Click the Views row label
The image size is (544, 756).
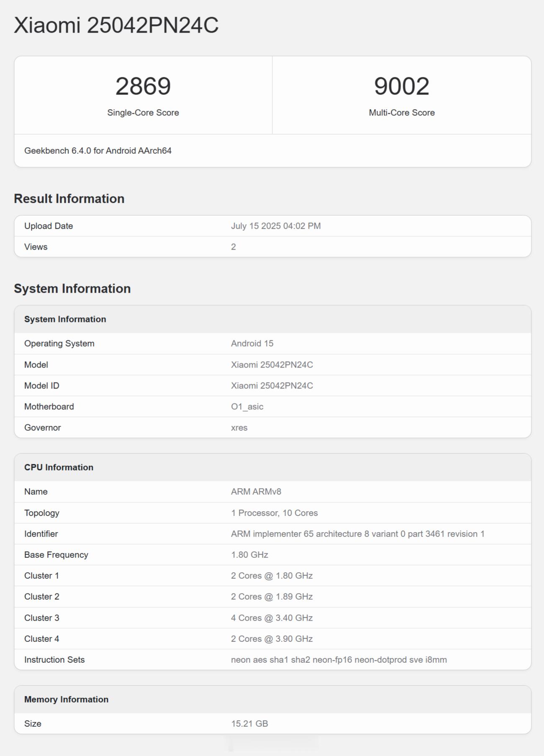[x=36, y=247]
